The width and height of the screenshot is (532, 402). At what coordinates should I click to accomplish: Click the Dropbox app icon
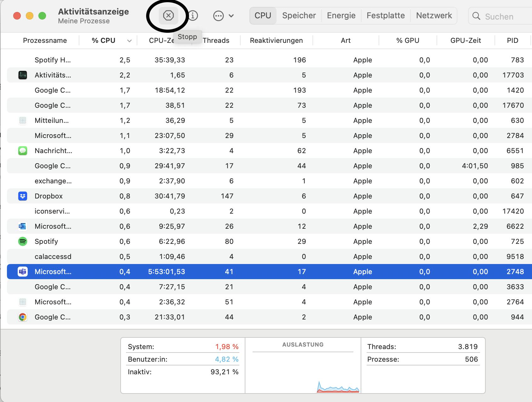point(23,196)
